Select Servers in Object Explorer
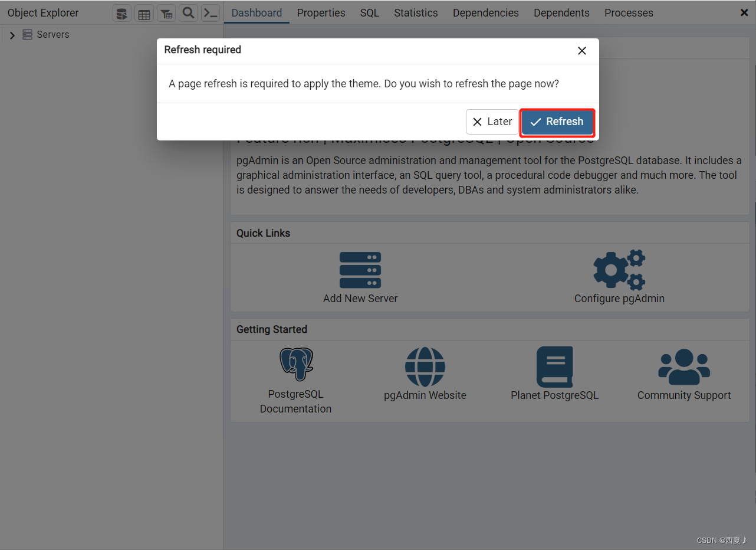The image size is (756, 550). click(x=53, y=35)
